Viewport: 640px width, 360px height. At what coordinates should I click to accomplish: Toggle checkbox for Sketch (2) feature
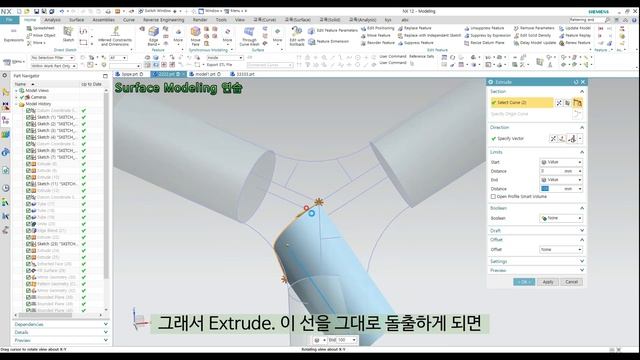(x=28, y=124)
